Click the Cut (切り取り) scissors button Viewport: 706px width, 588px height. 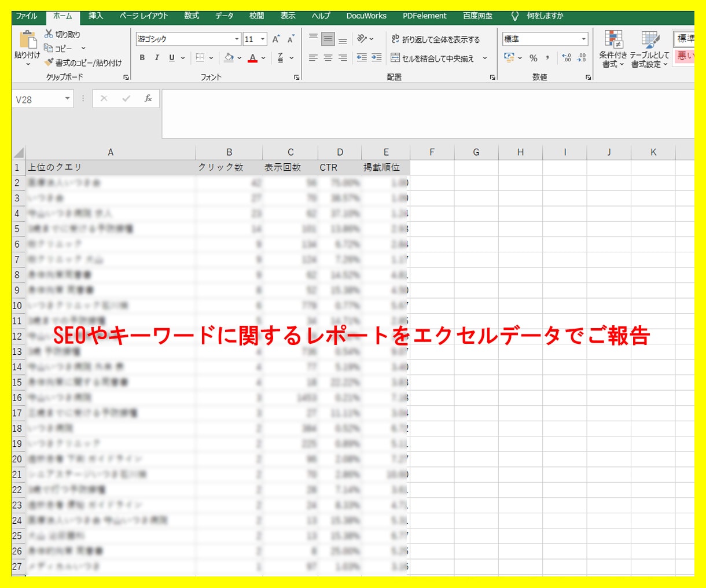(x=62, y=35)
